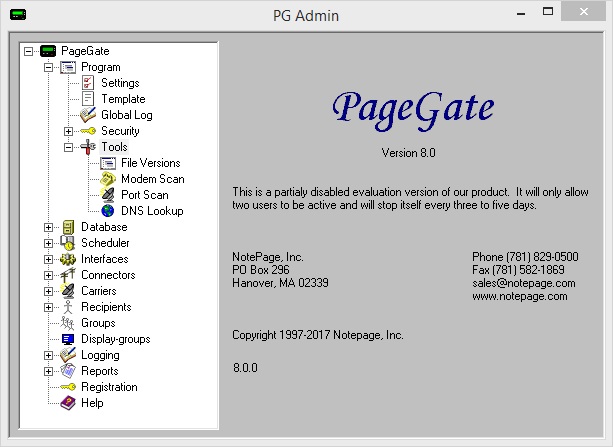Click the Port Scan satellite dish icon

point(108,195)
